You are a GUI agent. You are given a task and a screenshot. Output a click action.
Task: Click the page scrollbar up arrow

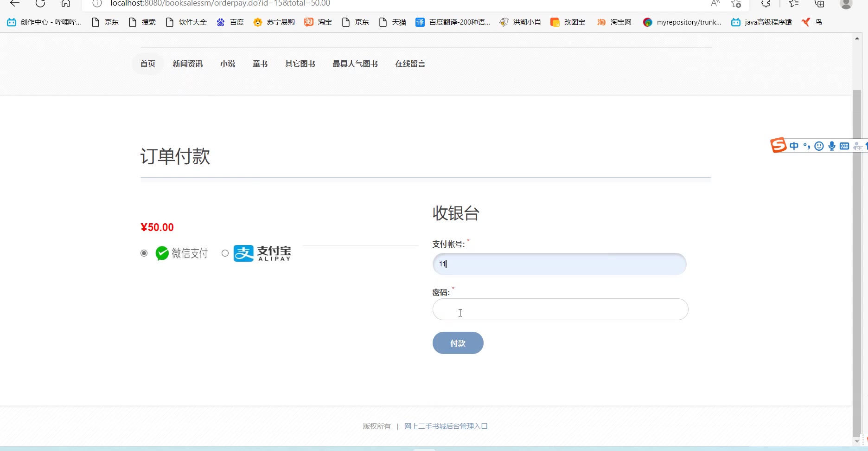click(x=857, y=39)
